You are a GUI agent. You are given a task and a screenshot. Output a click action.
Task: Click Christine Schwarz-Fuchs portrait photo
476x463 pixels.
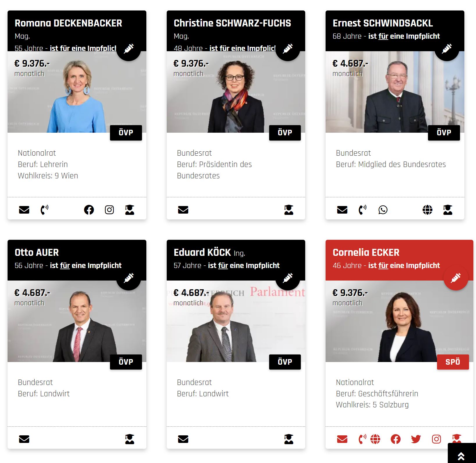236,92
